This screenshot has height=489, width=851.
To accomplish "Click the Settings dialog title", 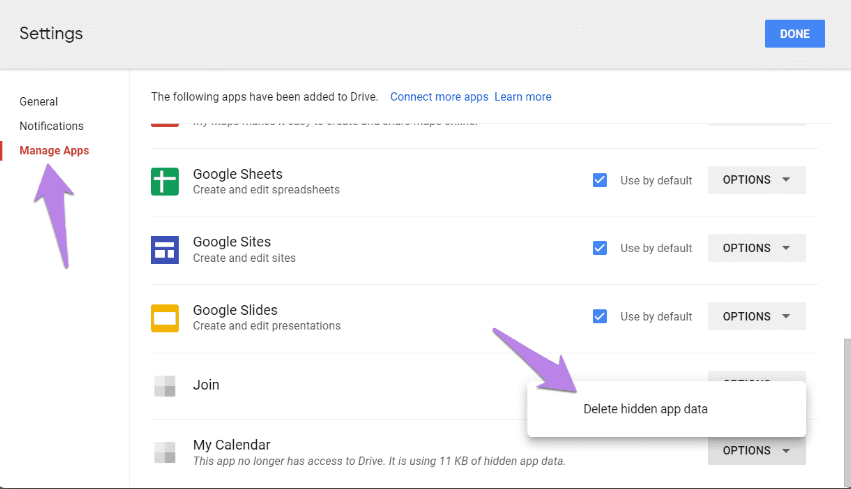I will click(x=51, y=34).
